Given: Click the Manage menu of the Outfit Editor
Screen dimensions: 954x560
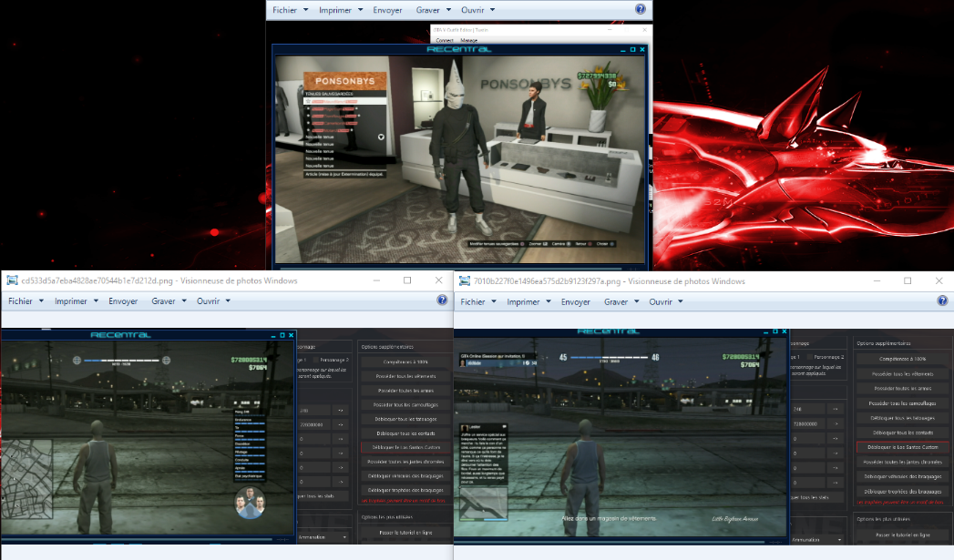Looking at the screenshot, I should click(468, 40).
